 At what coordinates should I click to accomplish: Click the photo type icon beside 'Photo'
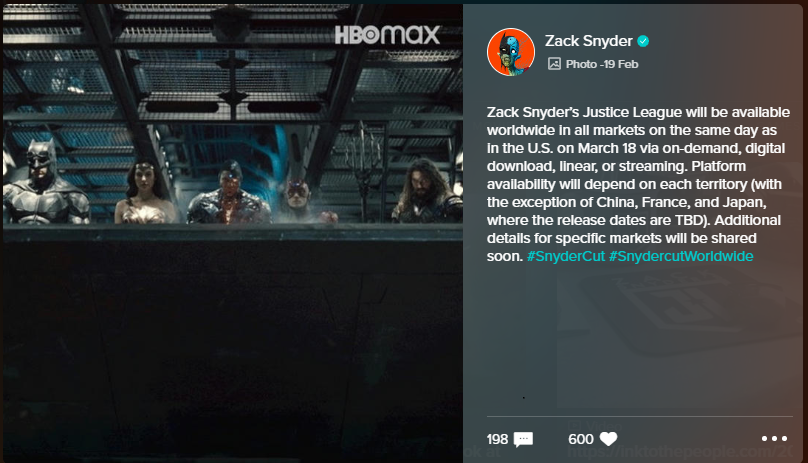(554, 64)
